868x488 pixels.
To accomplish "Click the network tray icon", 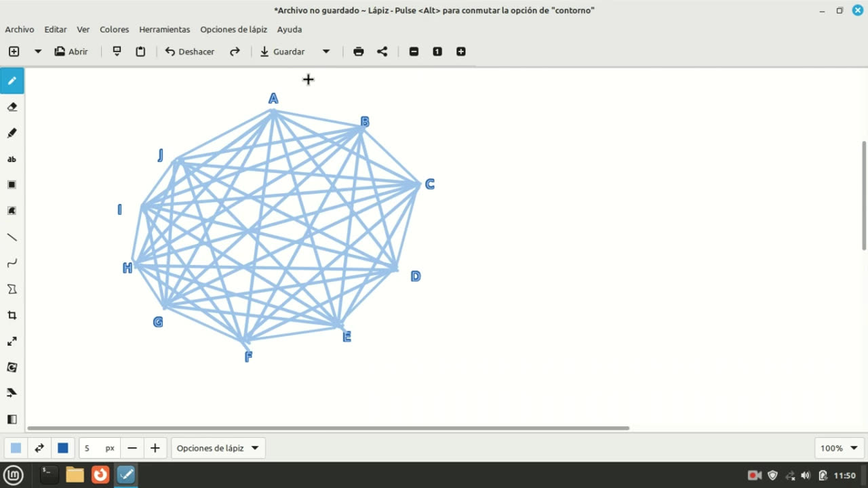I will coord(790,475).
